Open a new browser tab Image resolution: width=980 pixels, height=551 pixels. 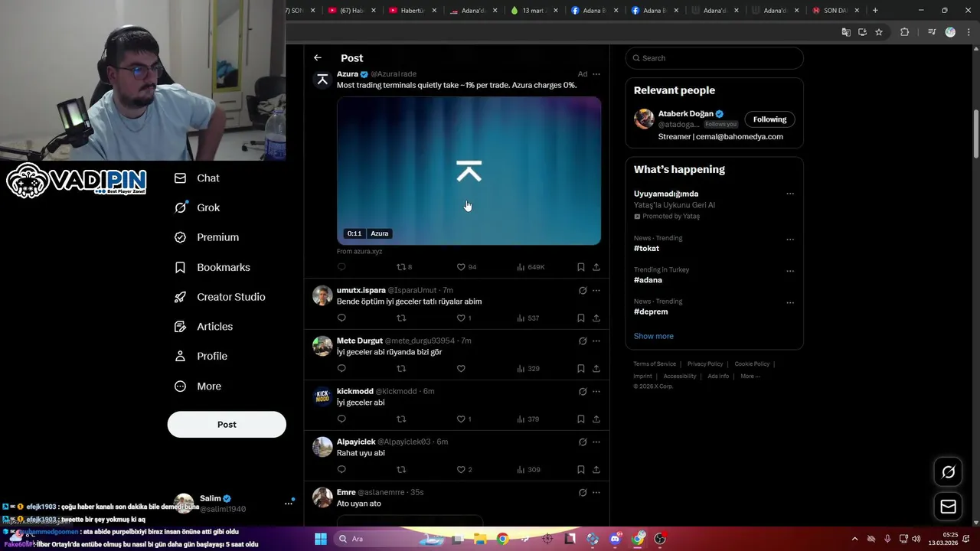pos(875,11)
